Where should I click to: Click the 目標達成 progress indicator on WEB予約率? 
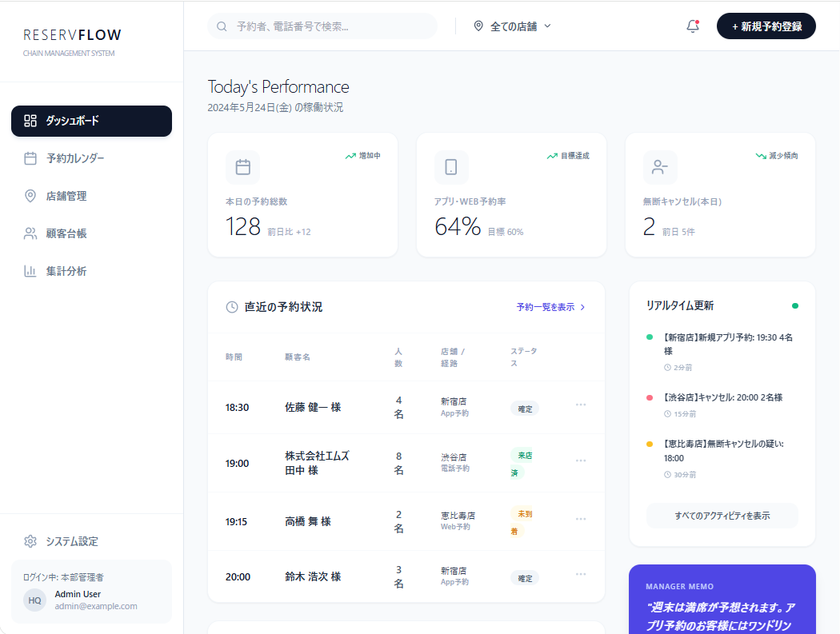coord(570,155)
